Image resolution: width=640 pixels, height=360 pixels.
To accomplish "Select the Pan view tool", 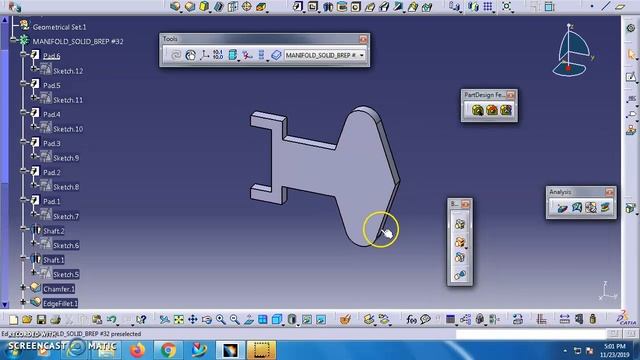I will [193, 319].
